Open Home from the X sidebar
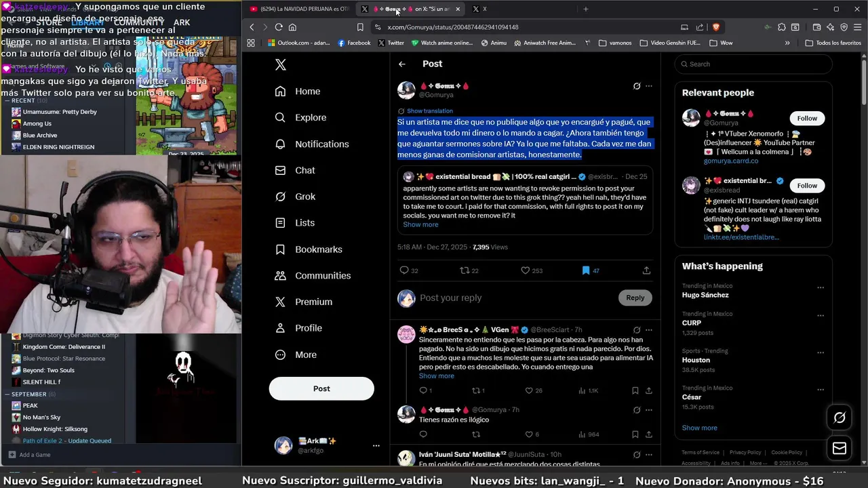 [x=298, y=91]
